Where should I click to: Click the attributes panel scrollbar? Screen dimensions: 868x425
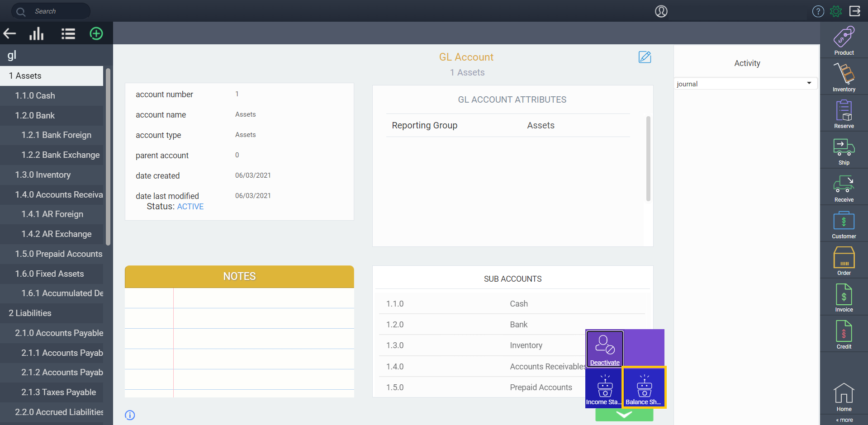pos(648,159)
